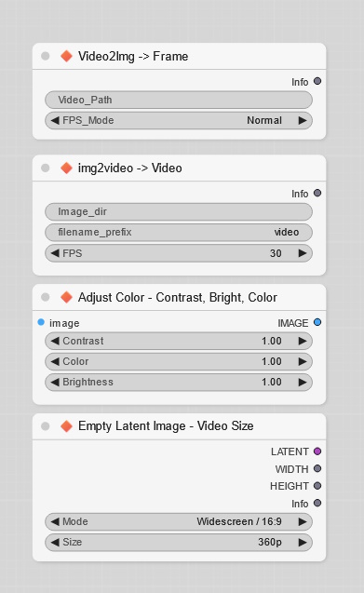Collapse the Video2Img -> Frame node via gray dot

(45, 56)
